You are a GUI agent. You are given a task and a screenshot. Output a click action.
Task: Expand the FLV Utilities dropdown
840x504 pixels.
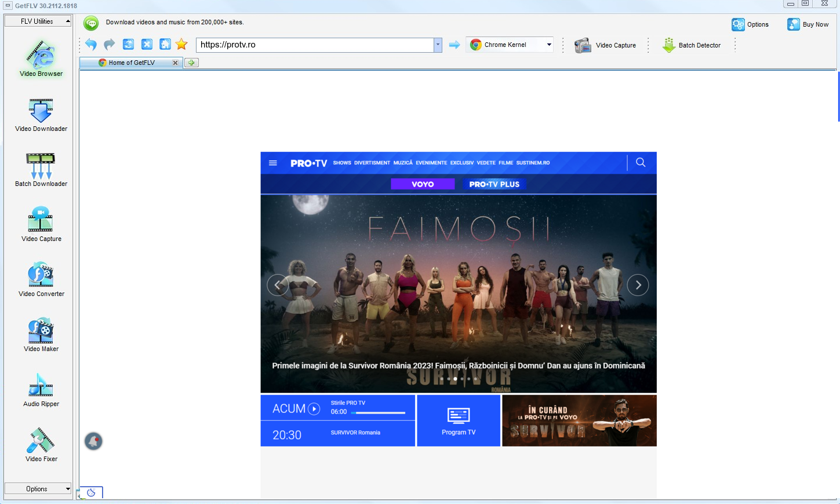(x=38, y=21)
